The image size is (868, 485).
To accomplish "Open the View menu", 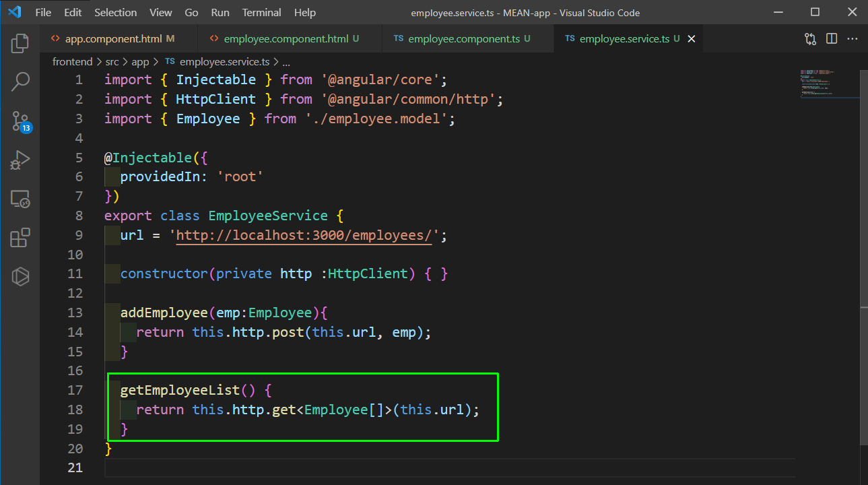I will [x=161, y=13].
